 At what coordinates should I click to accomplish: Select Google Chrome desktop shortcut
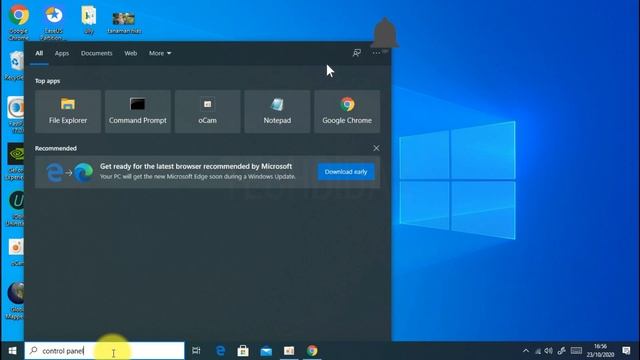pos(19,22)
